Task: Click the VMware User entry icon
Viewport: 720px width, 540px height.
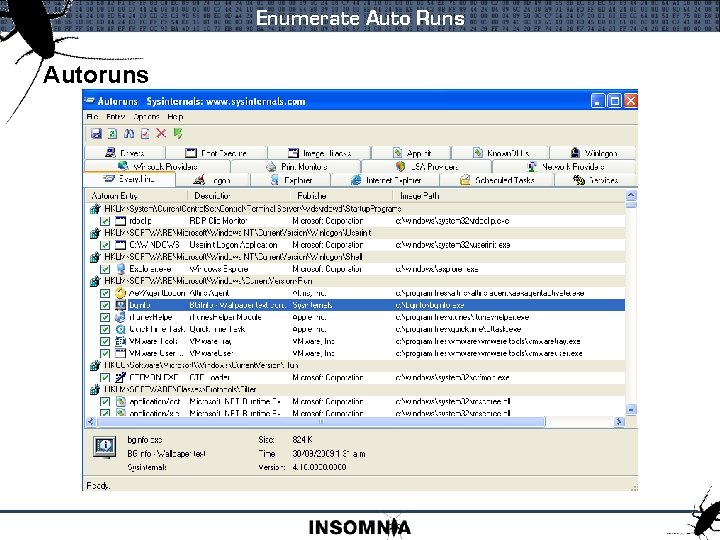Action: click(x=120, y=353)
